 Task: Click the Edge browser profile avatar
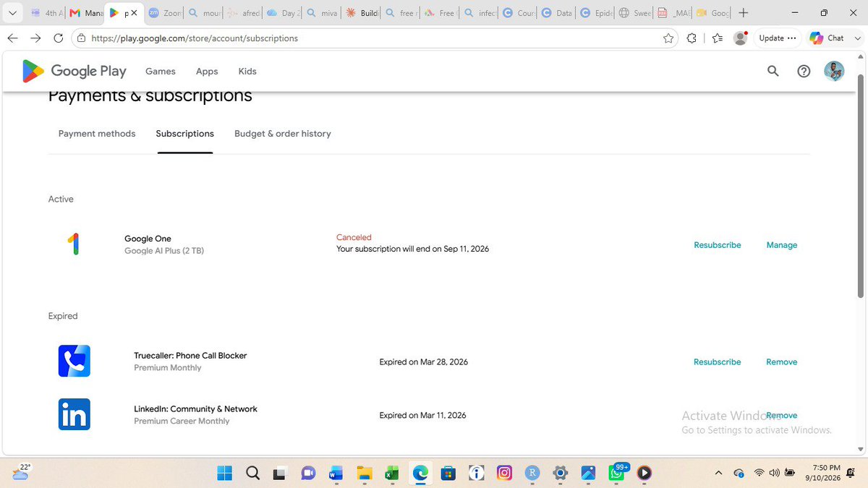pos(740,38)
